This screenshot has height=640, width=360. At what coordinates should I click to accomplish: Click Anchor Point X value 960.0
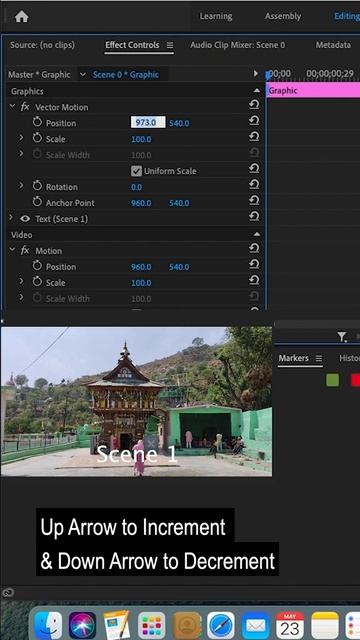(141, 203)
